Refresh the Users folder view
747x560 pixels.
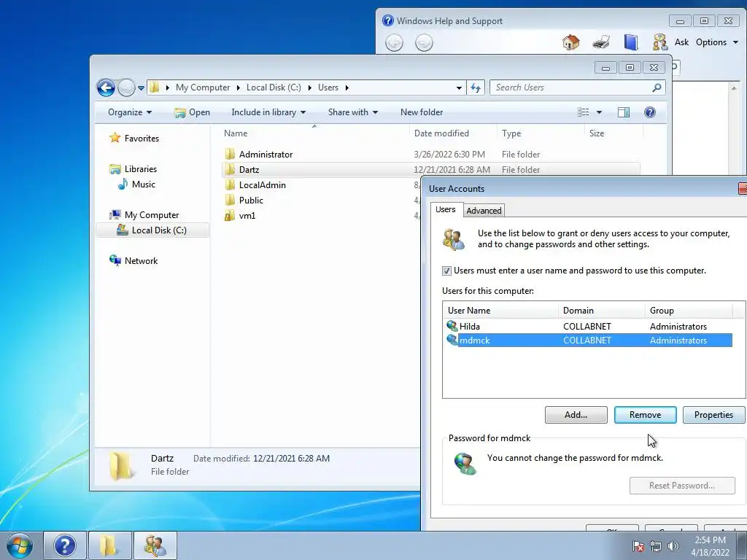coord(476,87)
